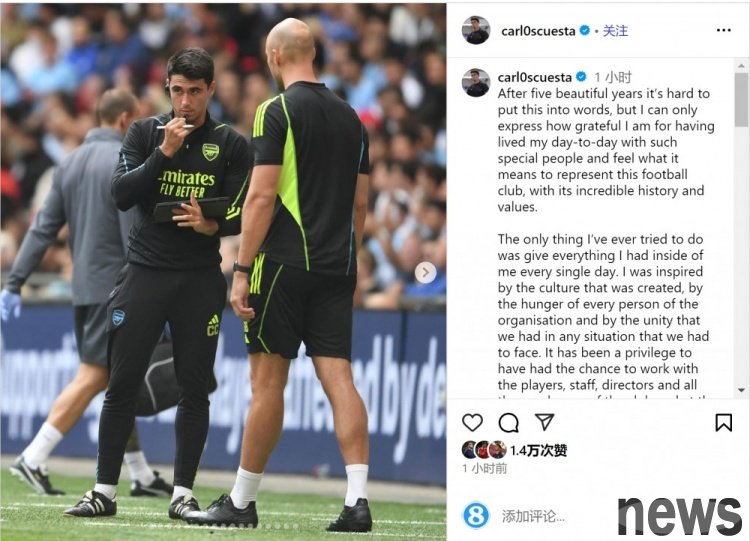Click verified badge beside caption username

581,77
